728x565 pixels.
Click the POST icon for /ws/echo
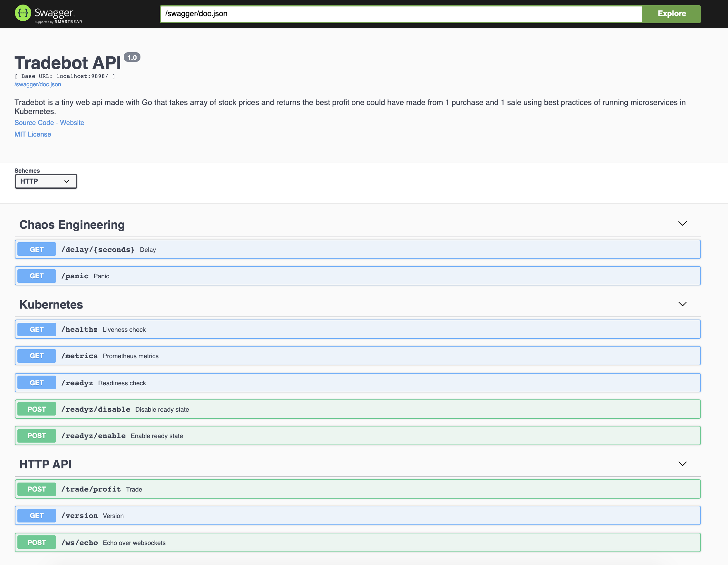(37, 542)
